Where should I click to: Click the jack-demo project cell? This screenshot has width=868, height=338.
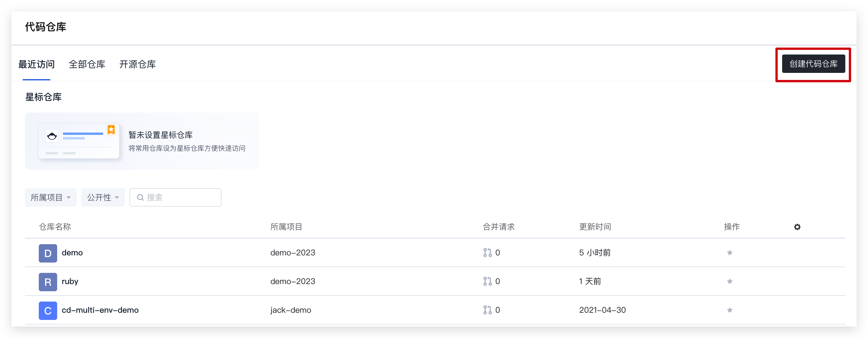290,310
